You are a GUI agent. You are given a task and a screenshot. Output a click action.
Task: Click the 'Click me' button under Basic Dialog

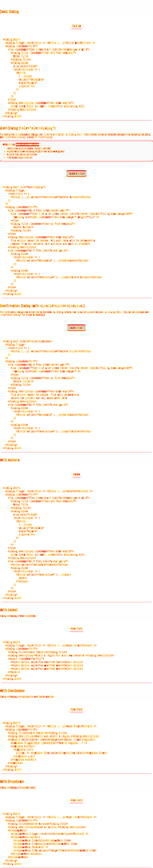[x=77, y=26]
